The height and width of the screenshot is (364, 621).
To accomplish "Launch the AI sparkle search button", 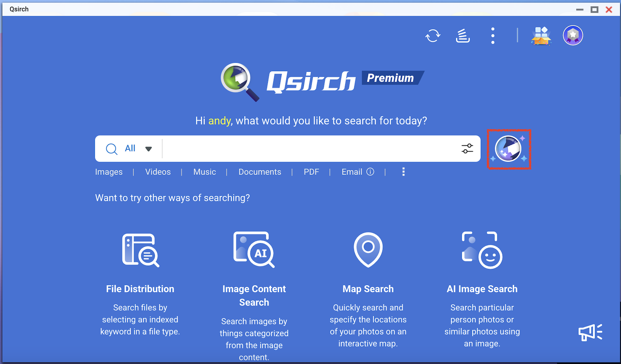I will [509, 149].
